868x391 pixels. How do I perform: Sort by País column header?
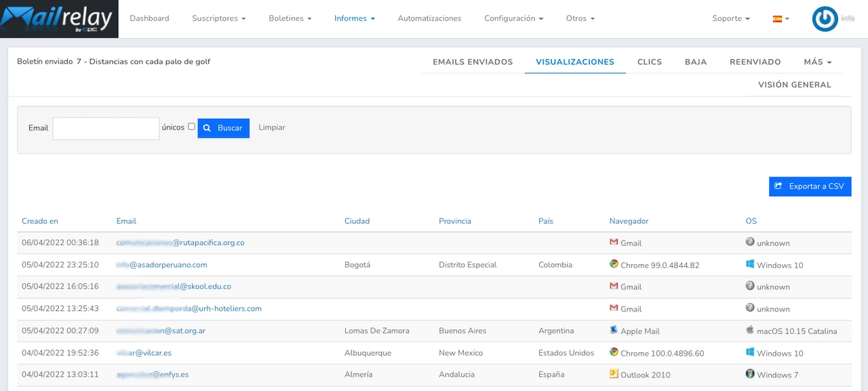(x=546, y=221)
